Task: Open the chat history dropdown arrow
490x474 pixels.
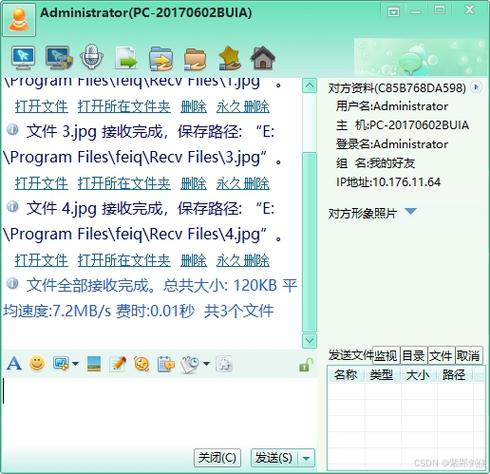Action: 206,363
